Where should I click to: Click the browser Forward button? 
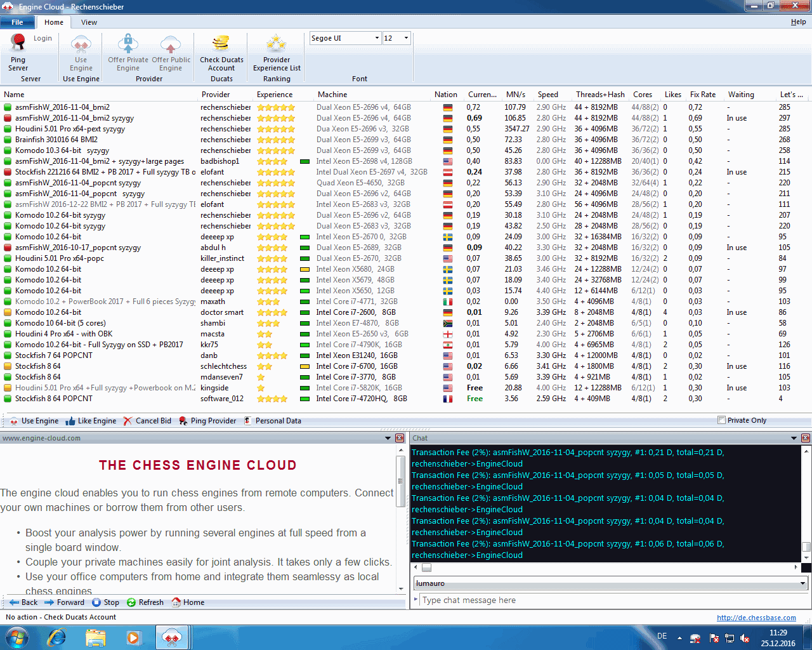coord(64,602)
